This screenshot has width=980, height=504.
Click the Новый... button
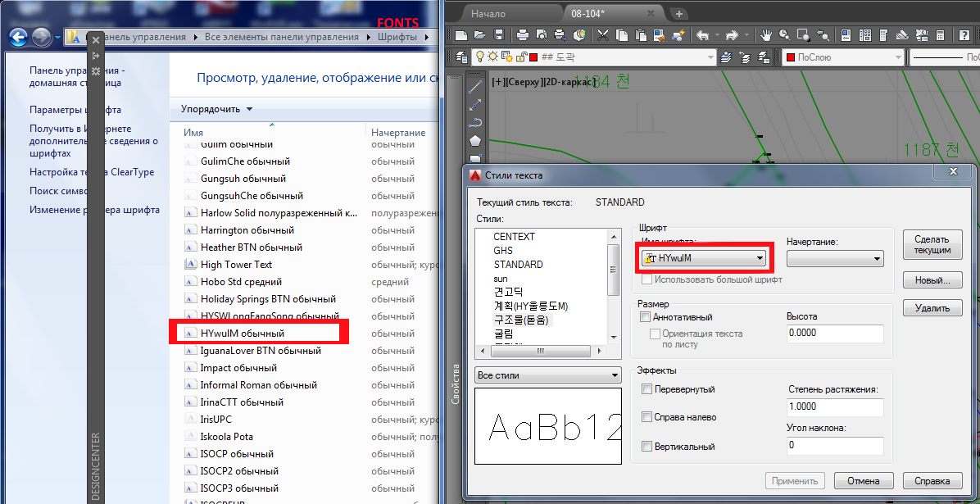932,280
